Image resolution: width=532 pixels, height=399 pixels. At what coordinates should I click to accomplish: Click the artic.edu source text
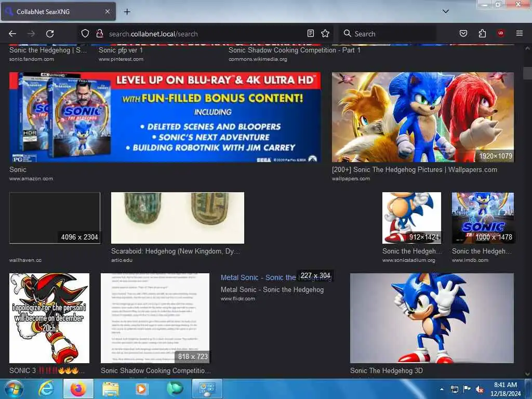(x=122, y=260)
